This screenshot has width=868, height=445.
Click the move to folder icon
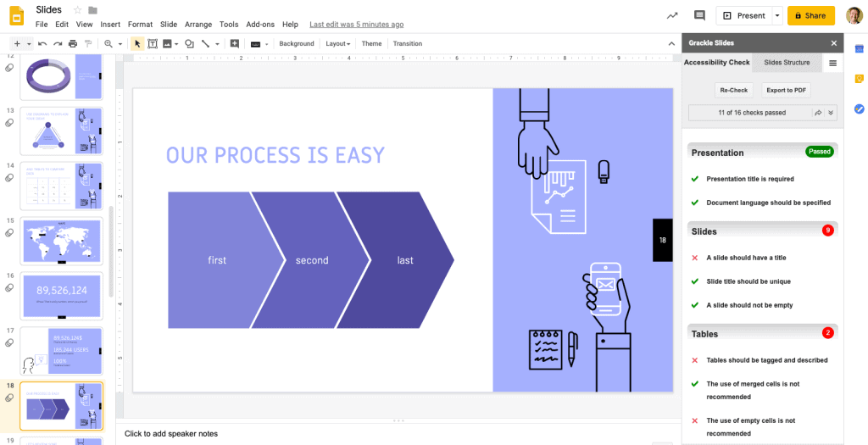point(92,10)
